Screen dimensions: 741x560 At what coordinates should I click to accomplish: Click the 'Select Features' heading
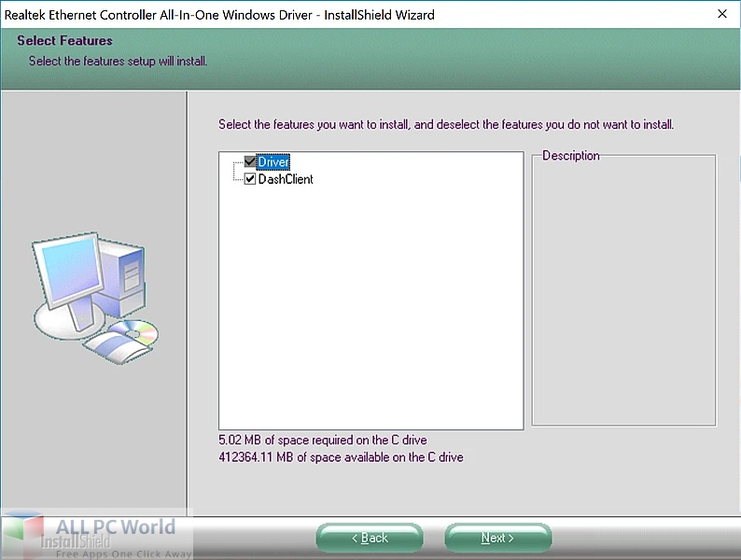(x=64, y=41)
